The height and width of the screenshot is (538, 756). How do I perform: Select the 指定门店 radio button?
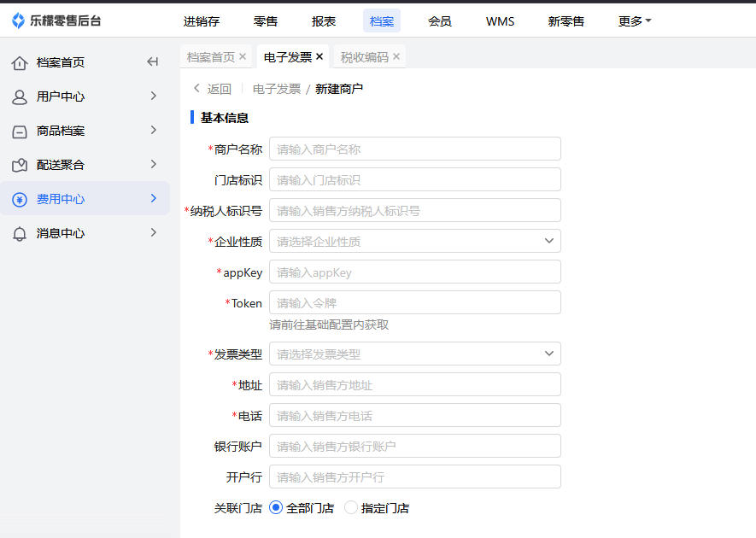coord(351,507)
